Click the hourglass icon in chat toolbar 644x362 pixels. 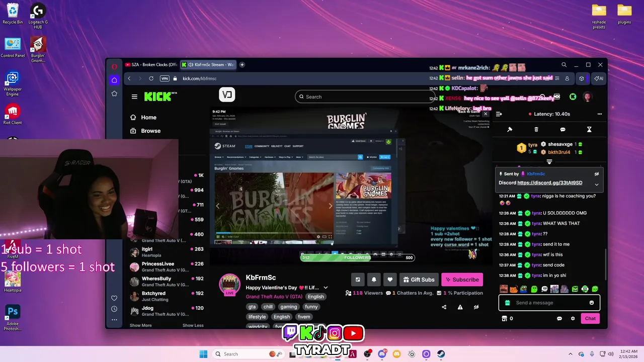click(x=589, y=130)
